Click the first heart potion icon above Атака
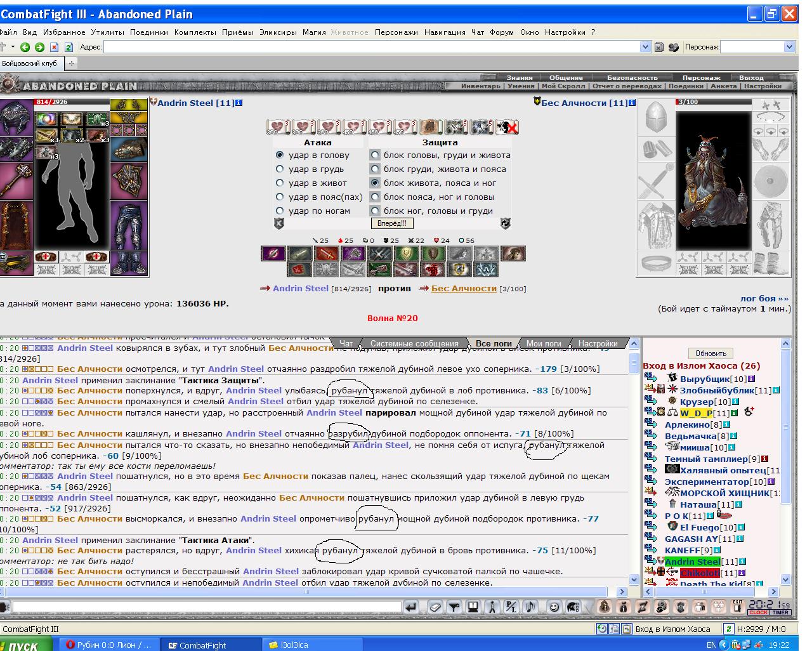 (x=278, y=127)
